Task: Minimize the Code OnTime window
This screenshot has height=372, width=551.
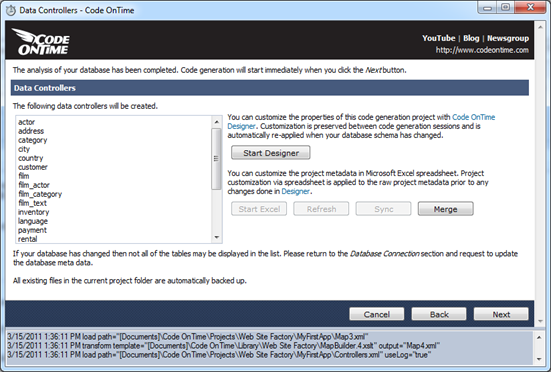Action: click(x=487, y=8)
